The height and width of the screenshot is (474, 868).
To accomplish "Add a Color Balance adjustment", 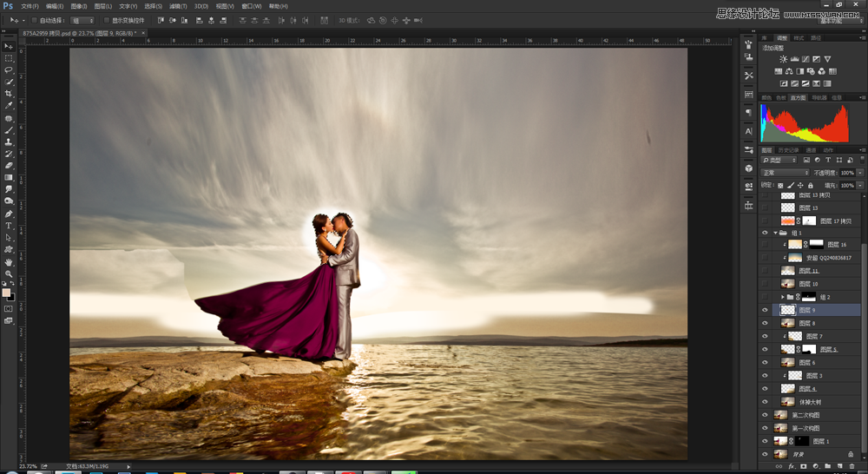I will (789, 71).
